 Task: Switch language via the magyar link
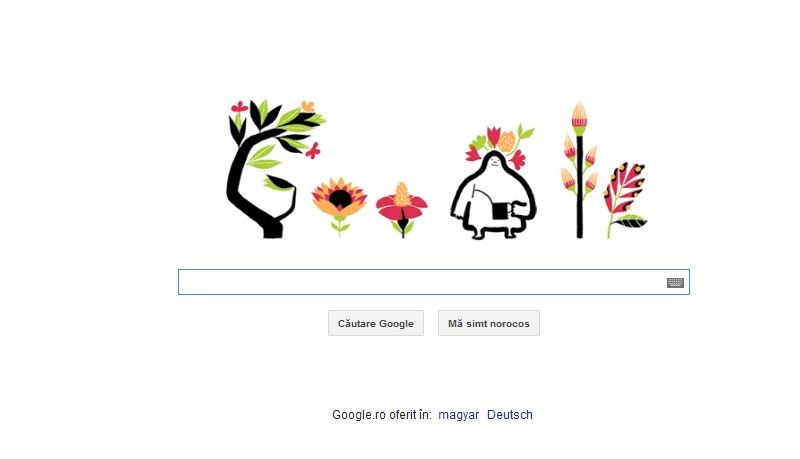459,415
